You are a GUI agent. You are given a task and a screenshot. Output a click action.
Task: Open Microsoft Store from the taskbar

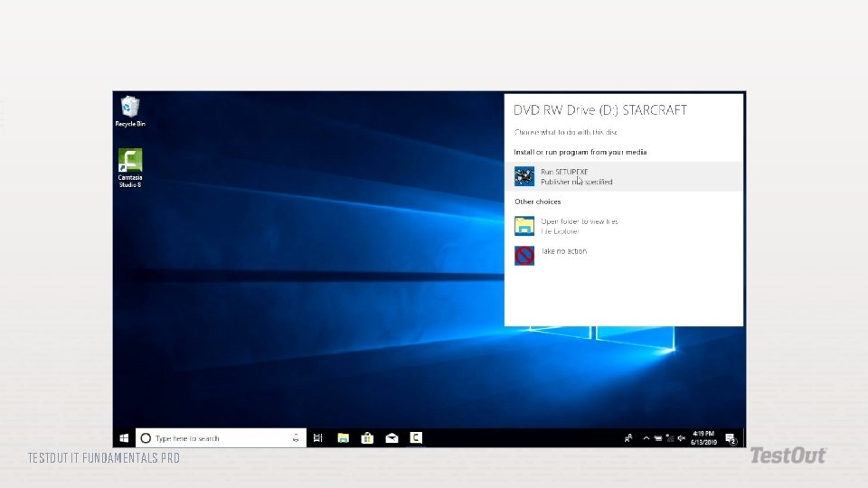[x=367, y=438]
